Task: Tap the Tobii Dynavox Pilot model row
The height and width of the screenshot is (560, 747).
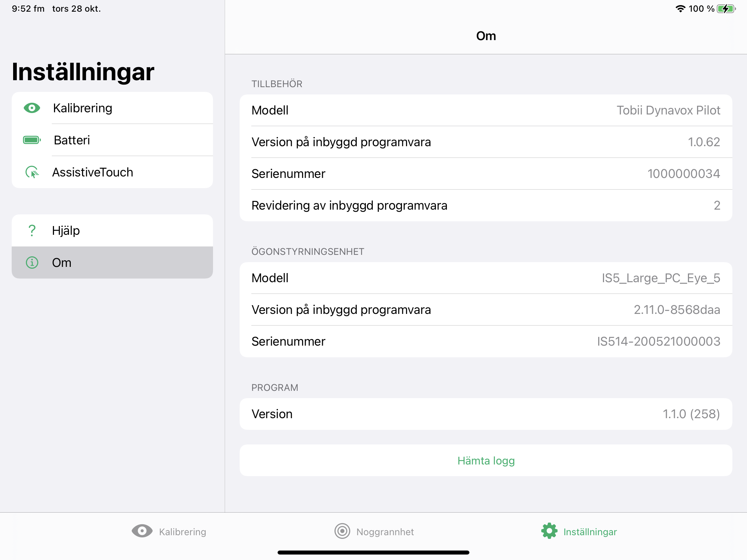Action: coord(485,110)
